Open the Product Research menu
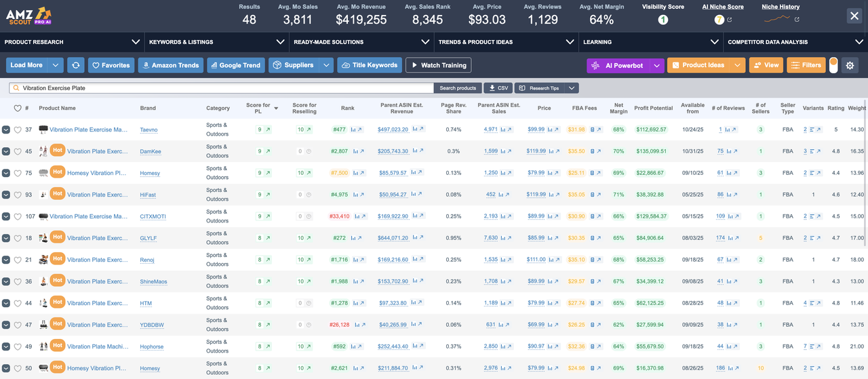 click(x=72, y=42)
